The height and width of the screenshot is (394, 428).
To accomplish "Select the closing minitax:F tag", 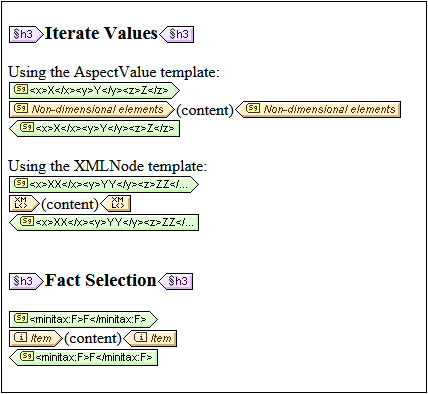I will click(83, 357).
